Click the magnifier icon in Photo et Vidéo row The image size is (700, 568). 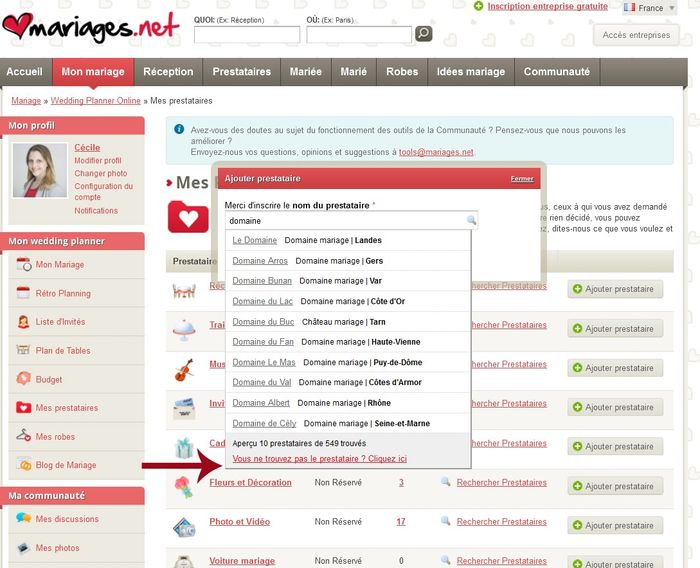(445, 521)
